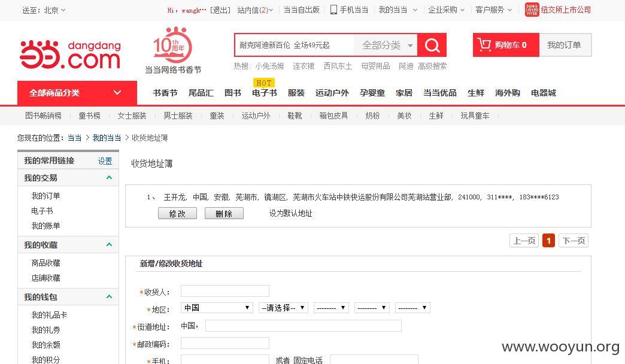
Task: Click the red magnifier search button
Action: [x=432, y=45]
